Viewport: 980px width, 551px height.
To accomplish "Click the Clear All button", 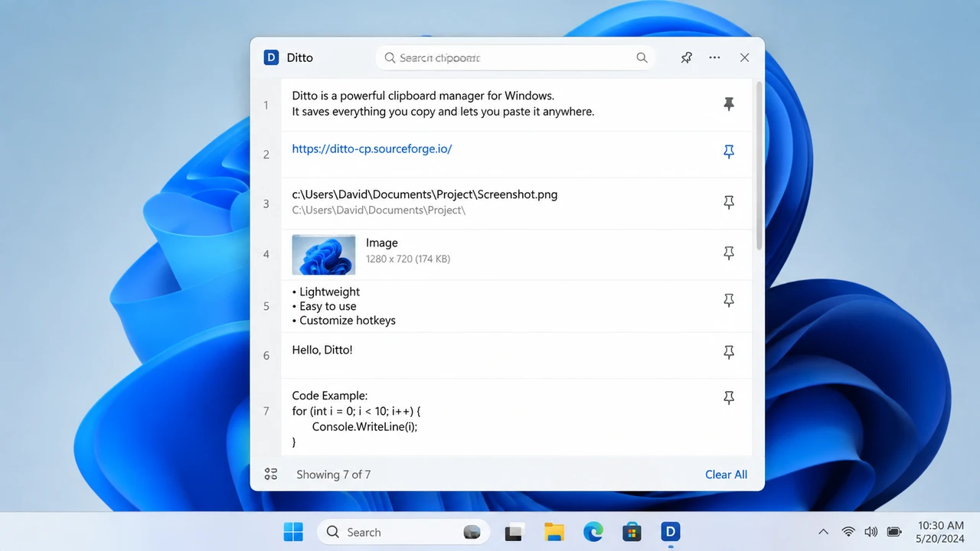I will click(726, 474).
